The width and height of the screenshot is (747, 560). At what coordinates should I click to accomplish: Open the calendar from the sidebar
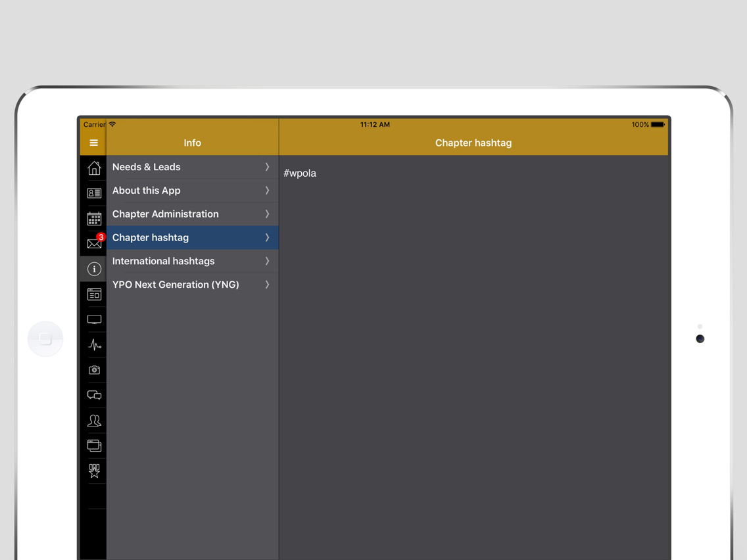(93, 218)
